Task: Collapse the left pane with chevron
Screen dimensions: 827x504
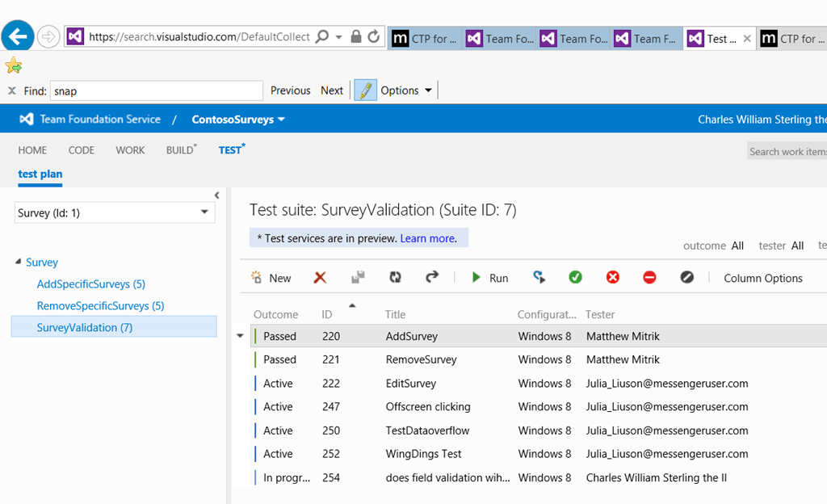Action: (x=216, y=195)
